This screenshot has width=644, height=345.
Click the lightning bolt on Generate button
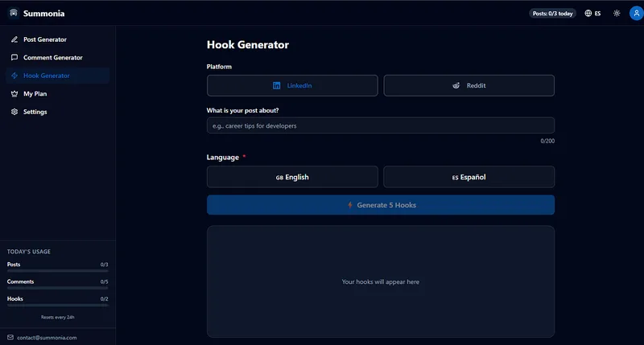pos(350,205)
